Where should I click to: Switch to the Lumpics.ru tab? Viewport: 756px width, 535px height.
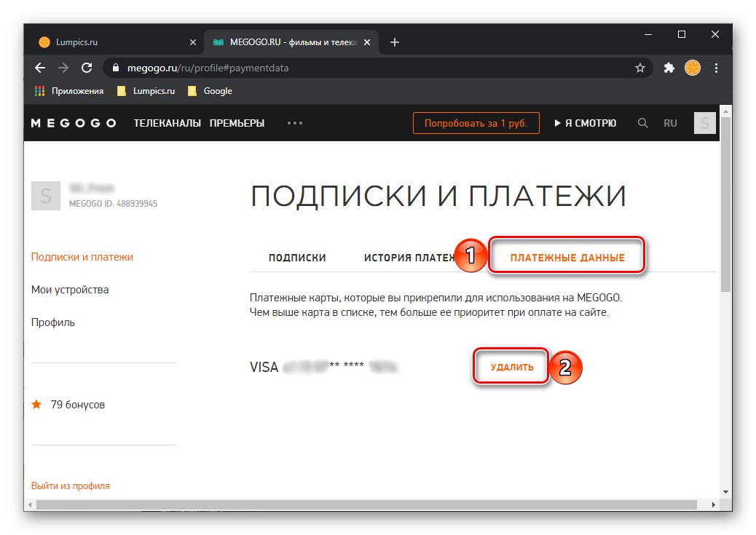116,42
